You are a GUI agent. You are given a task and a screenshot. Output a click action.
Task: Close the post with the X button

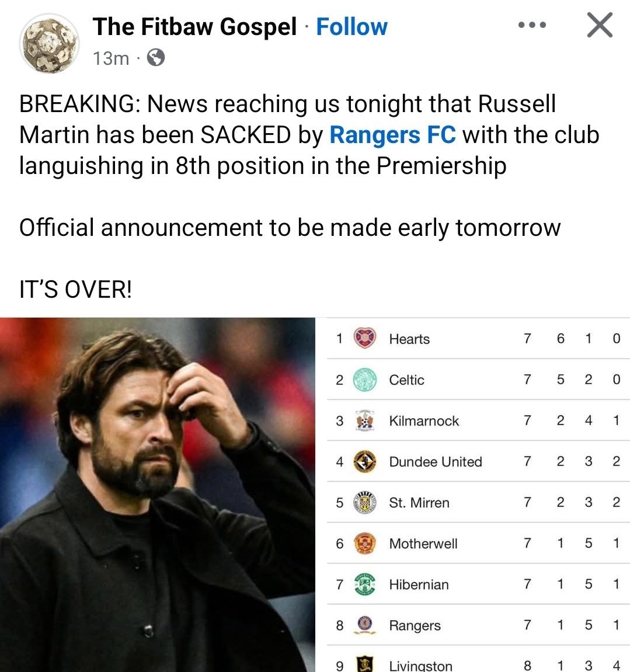click(x=599, y=26)
